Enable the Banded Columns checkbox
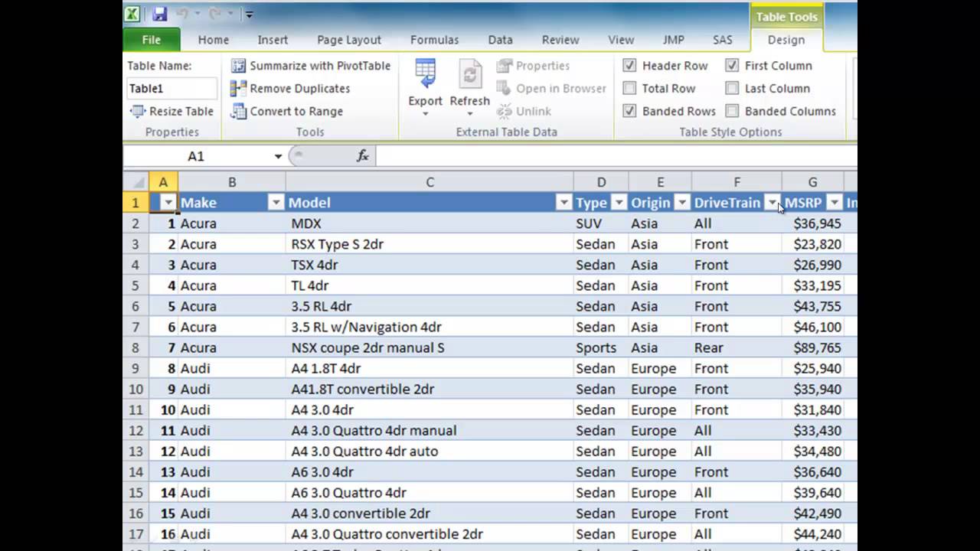Screen dimensions: 980x551 tap(732, 111)
